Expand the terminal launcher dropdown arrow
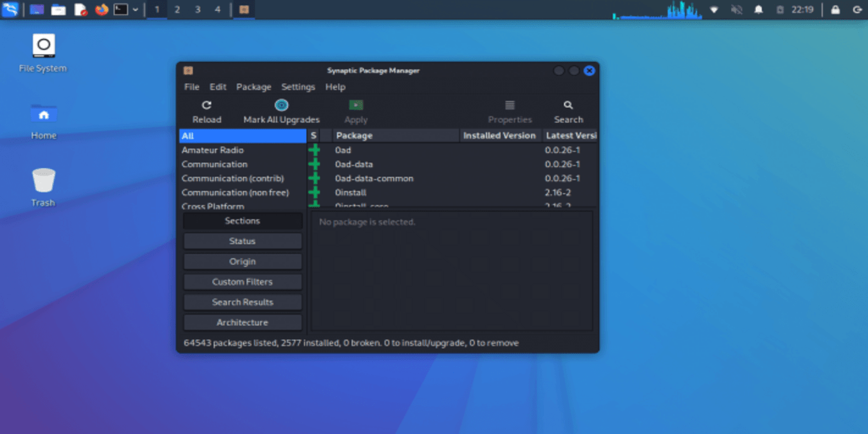The image size is (868, 434). [134, 10]
